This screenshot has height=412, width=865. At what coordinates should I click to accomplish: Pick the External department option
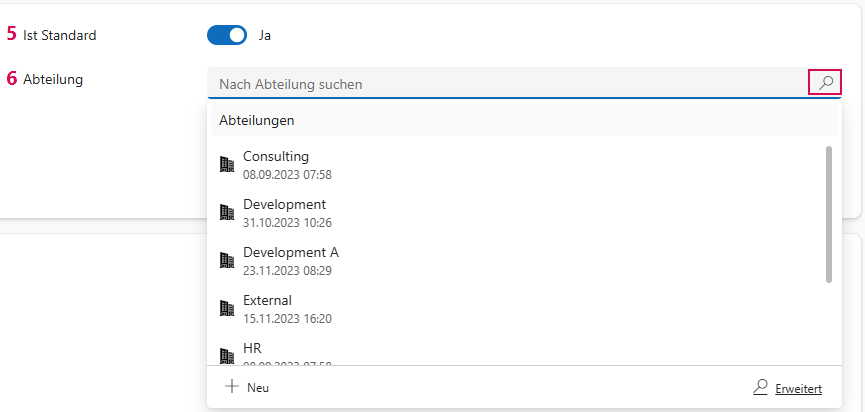[x=267, y=300]
